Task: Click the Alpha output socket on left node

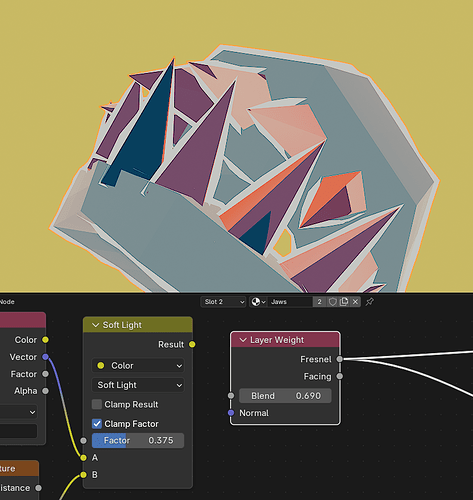Action: pos(45,391)
